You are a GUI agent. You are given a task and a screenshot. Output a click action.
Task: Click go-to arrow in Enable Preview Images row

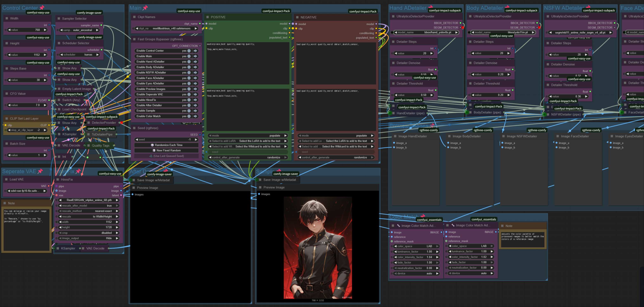tap(195, 89)
